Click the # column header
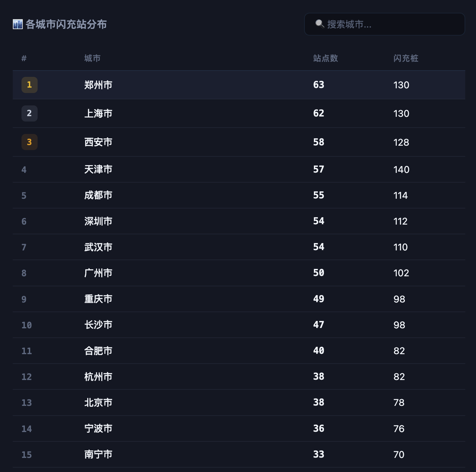The height and width of the screenshot is (472, 476). (x=23, y=58)
